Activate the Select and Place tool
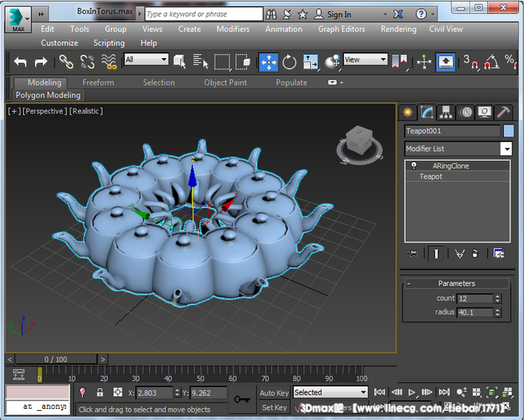The width and height of the screenshot is (525, 420). [332, 62]
